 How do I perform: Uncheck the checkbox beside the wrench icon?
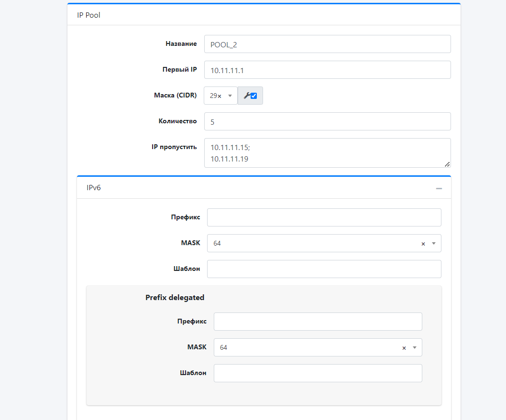click(x=254, y=96)
